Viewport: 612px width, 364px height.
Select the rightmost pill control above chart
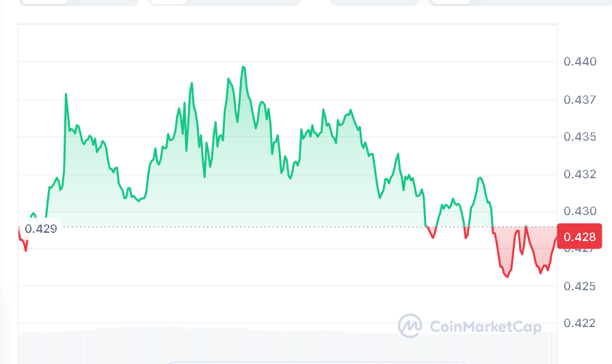click(520, 2)
